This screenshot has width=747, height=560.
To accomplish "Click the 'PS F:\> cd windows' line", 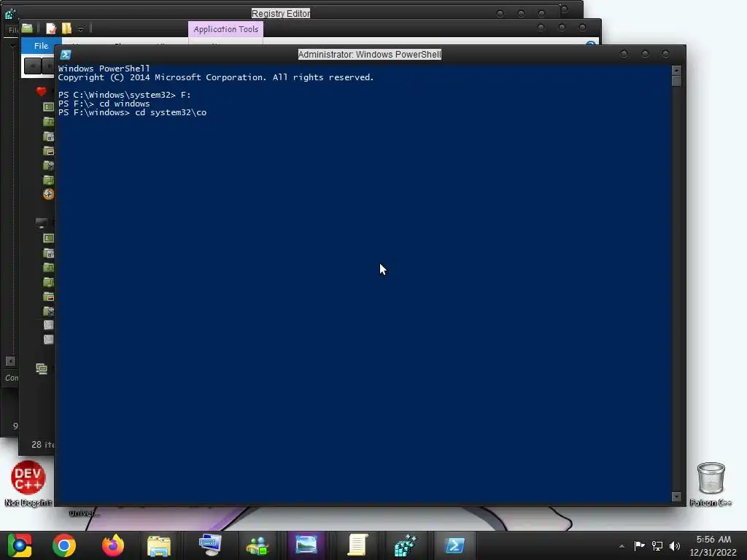I will [x=104, y=104].
